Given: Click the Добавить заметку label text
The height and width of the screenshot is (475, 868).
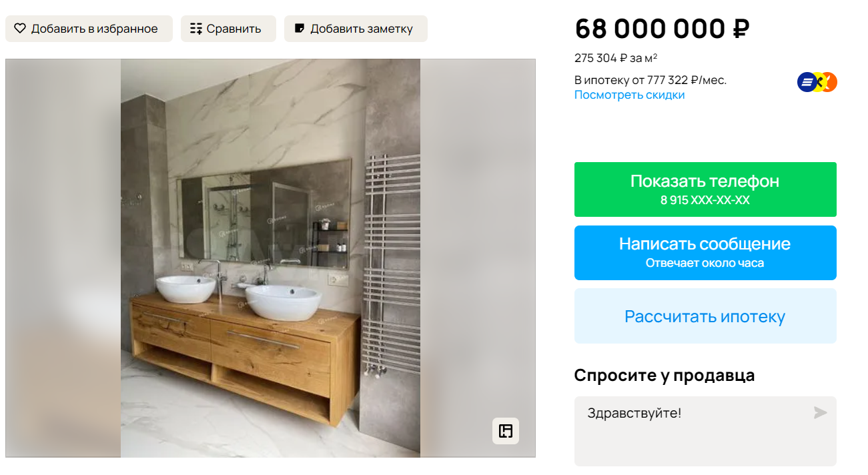Looking at the screenshot, I should click(361, 29).
